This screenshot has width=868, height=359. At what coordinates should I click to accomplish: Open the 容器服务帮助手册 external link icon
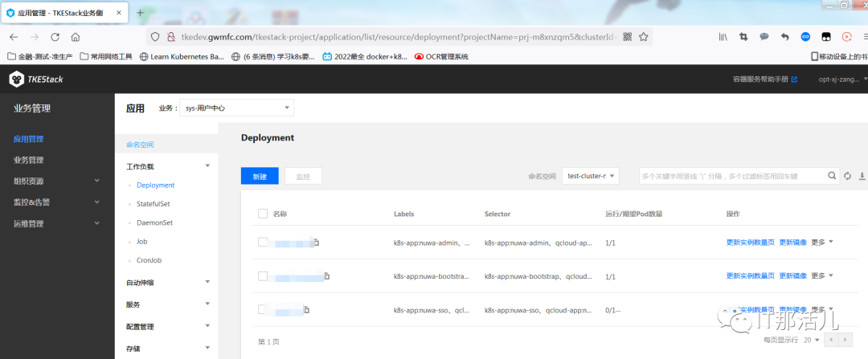(x=794, y=79)
